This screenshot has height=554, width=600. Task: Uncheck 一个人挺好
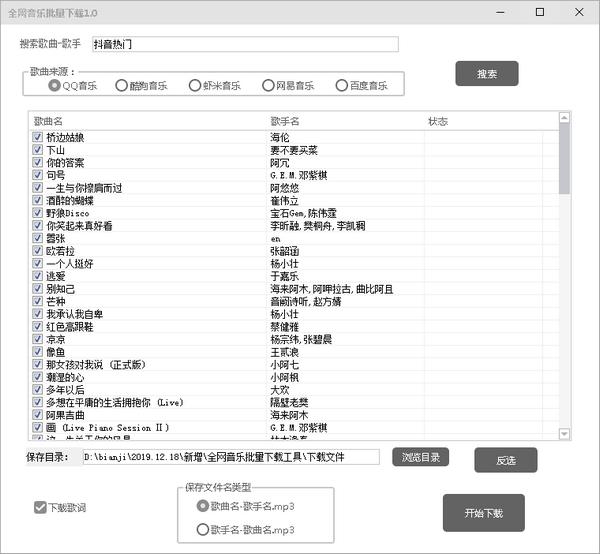click(37, 263)
